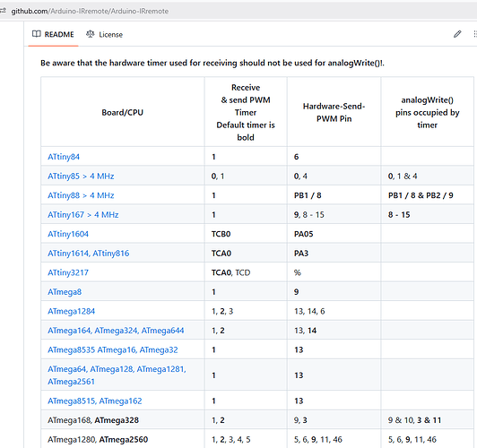Image resolution: width=477 pixels, height=448 pixels.
Task: Switch to the README tab
Action: tap(53, 34)
